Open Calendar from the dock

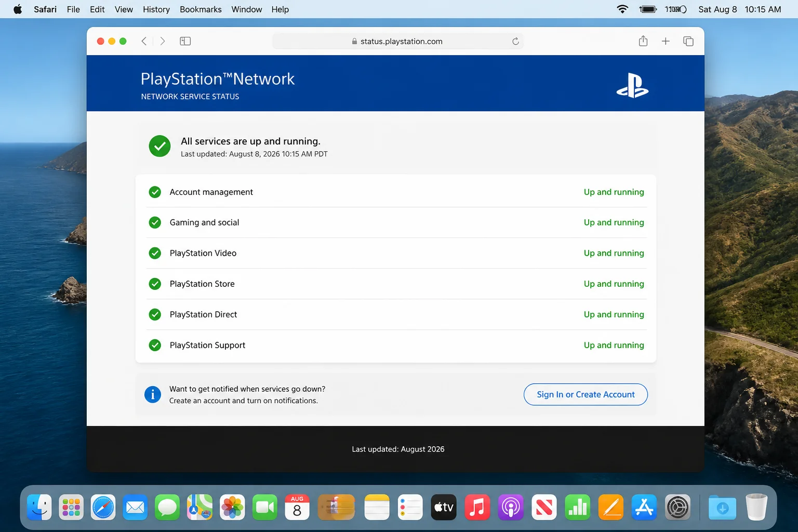point(297,507)
